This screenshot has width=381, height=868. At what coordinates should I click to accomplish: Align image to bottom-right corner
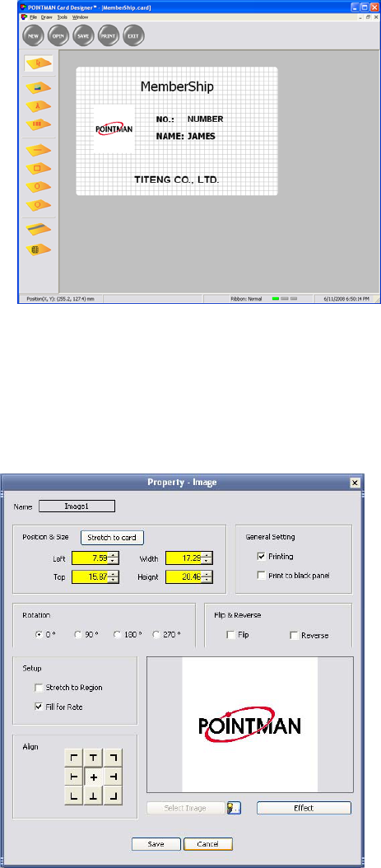point(113,796)
